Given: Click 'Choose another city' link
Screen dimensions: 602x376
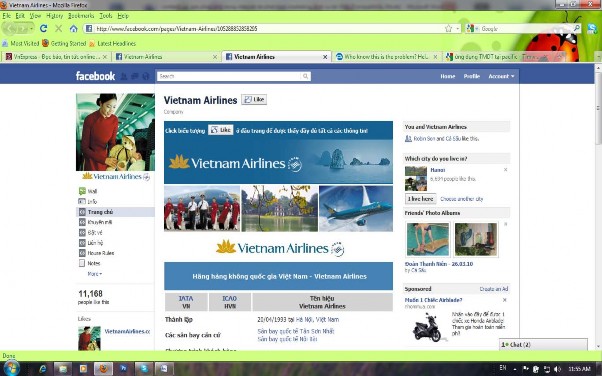Looking at the screenshot, I should tap(461, 199).
